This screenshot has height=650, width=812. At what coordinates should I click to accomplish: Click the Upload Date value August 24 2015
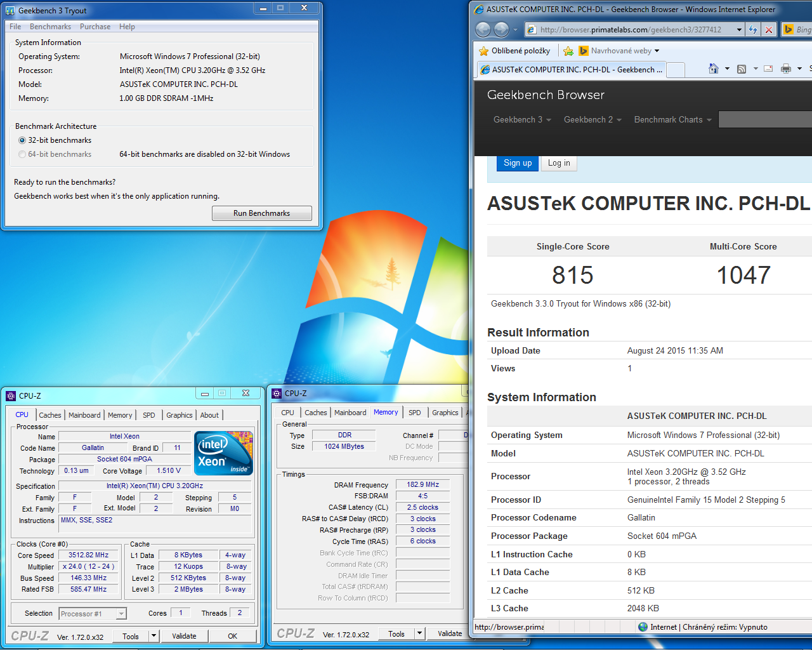(x=675, y=350)
